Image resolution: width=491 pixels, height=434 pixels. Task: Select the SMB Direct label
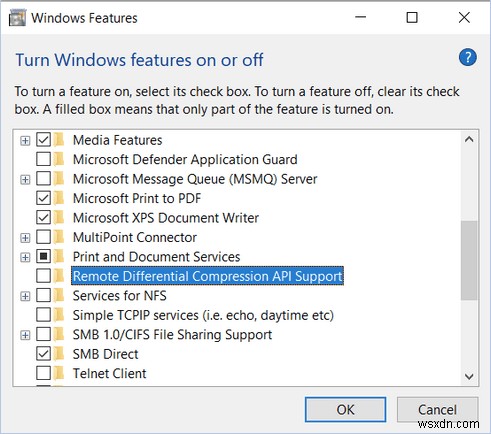click(105, 354)
